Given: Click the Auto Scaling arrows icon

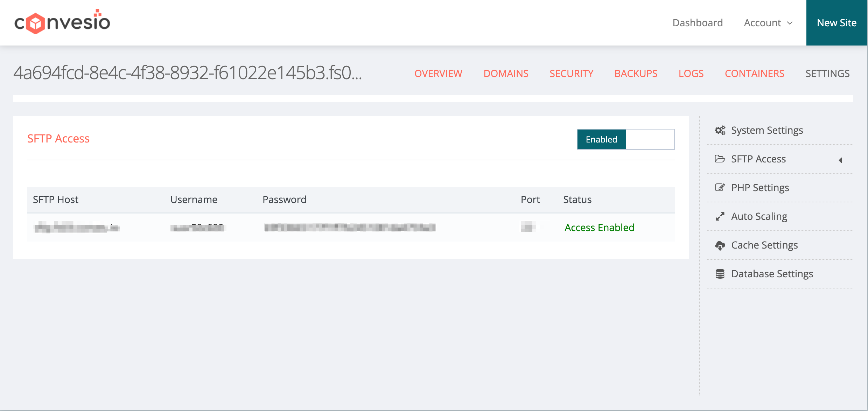Looking at the screenshot, I should 720,216.
